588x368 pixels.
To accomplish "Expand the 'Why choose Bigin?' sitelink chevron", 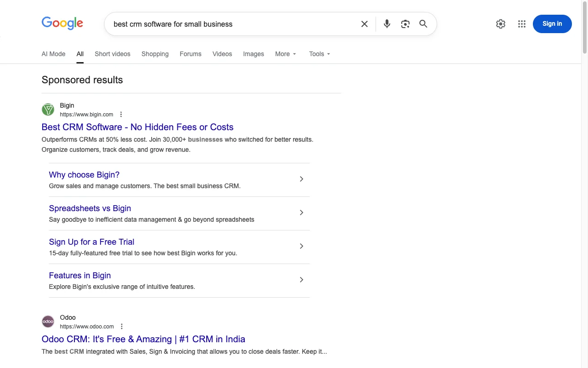I will (x=301, y=179).
